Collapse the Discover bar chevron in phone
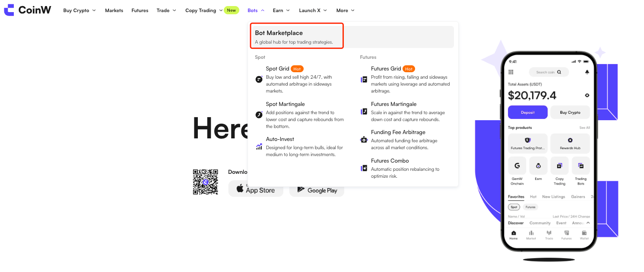Image resolution: width=644 pixels, height=272 pixels. (x=587, y=223)
